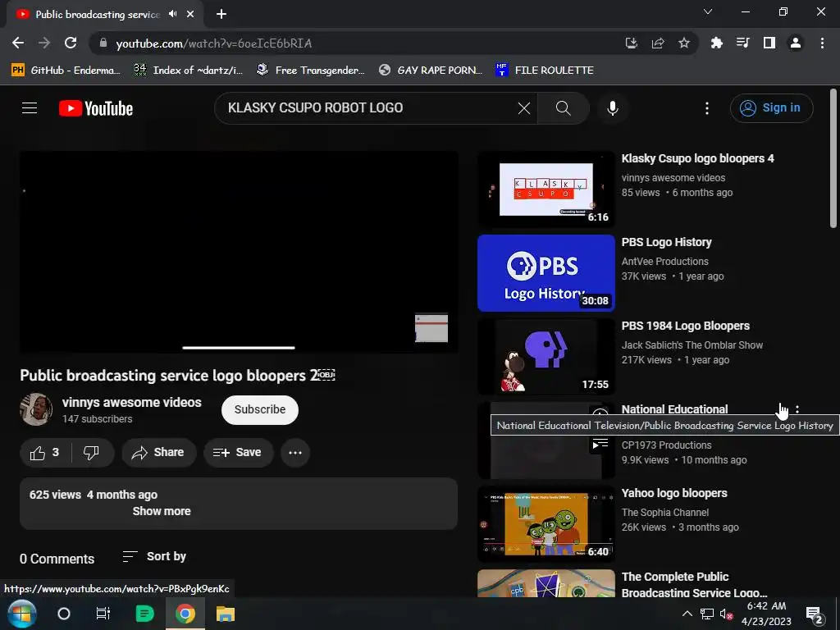Open the vinnys awesome videos channel name link
This screenshot has width=840, height=630.
[x=132, y=402]
